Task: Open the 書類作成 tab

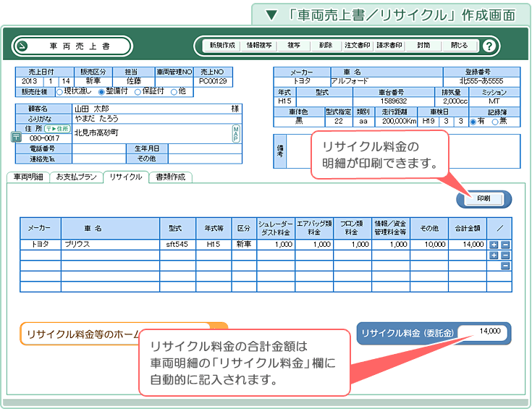Action: point(170,177)
